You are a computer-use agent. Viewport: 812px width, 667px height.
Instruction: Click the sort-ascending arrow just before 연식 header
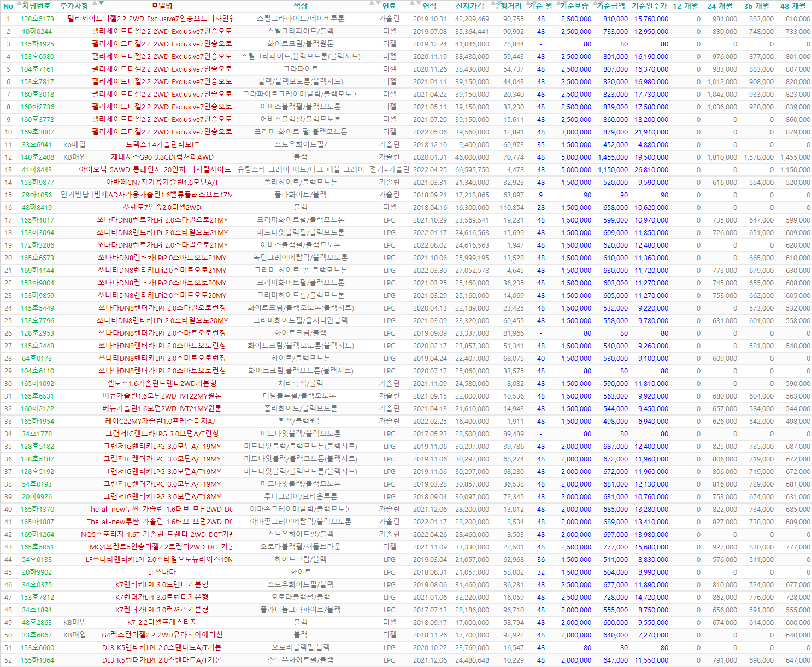click(412, 3)
